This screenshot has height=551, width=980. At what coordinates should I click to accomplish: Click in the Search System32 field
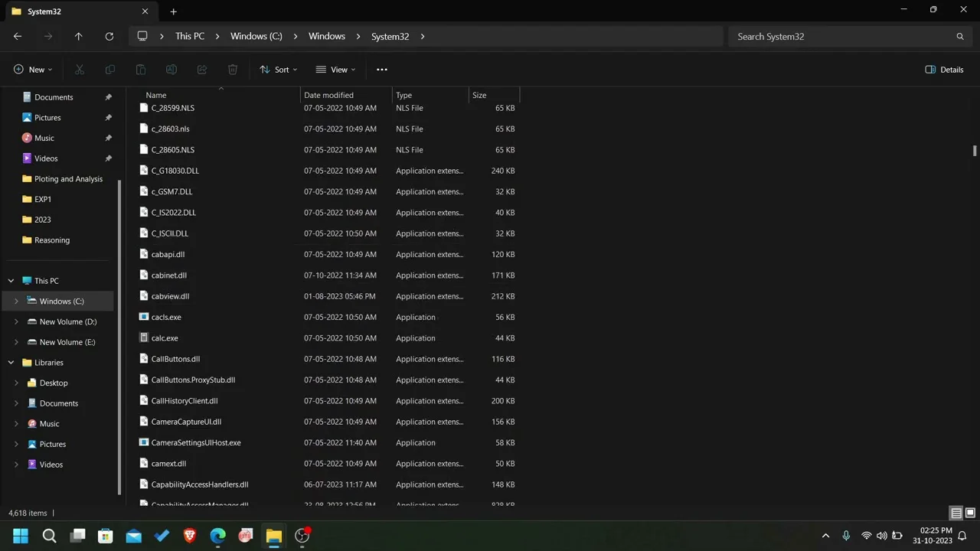pyautogui.click(x=842, y=36)
